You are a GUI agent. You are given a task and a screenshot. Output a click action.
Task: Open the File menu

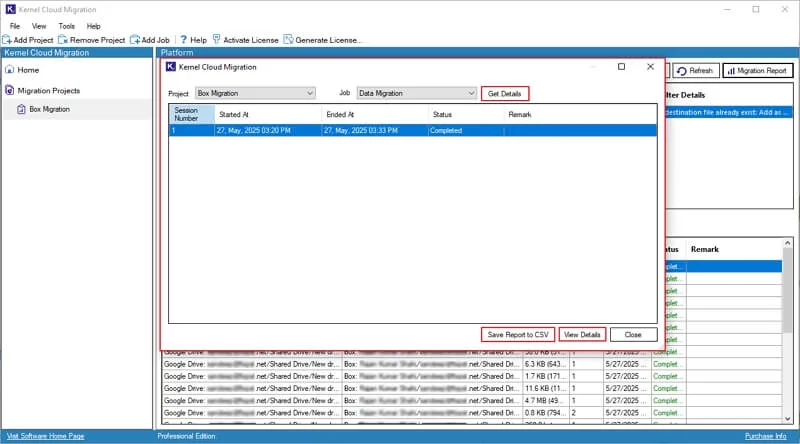coord(15,26)
